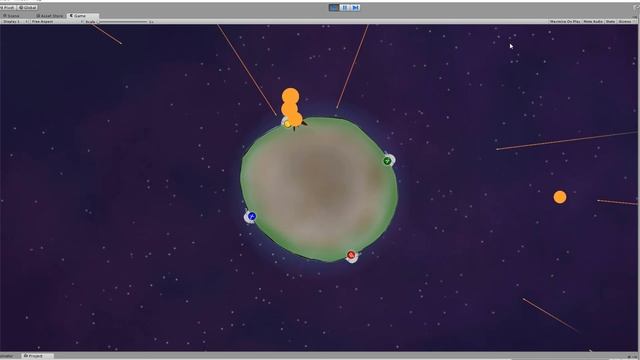Click the green planet center
This screenshot has height=360, width=640.
[x=319, y=189]
